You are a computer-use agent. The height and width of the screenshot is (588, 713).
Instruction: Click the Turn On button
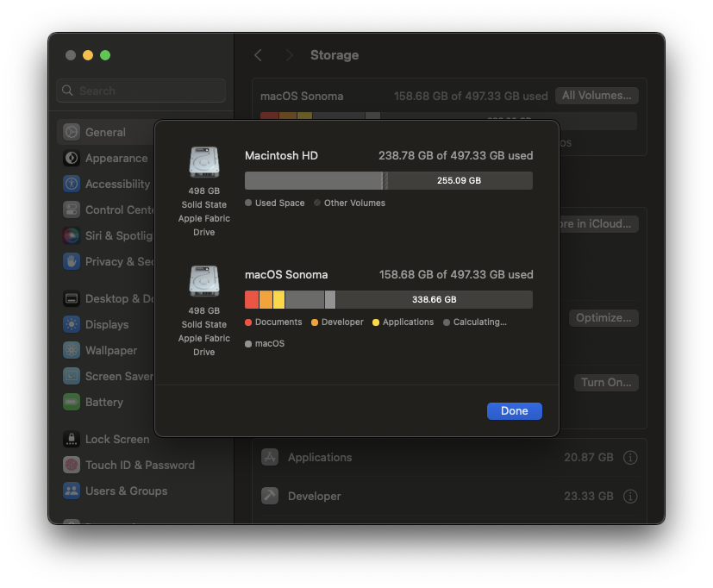click(x=606, y=383)
